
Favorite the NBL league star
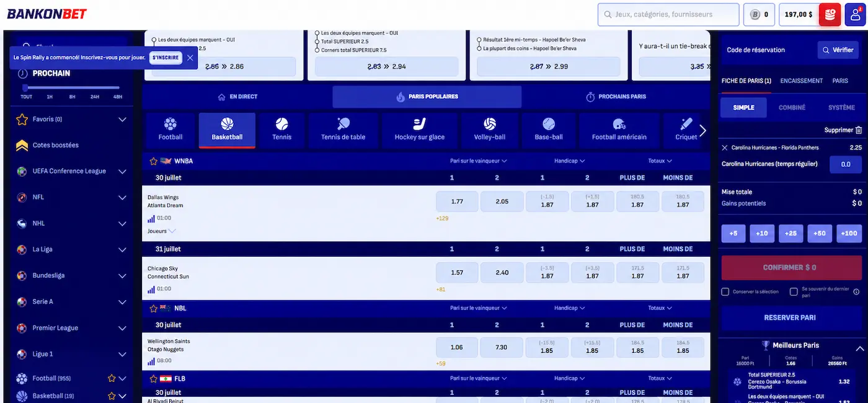click(153, 308)
